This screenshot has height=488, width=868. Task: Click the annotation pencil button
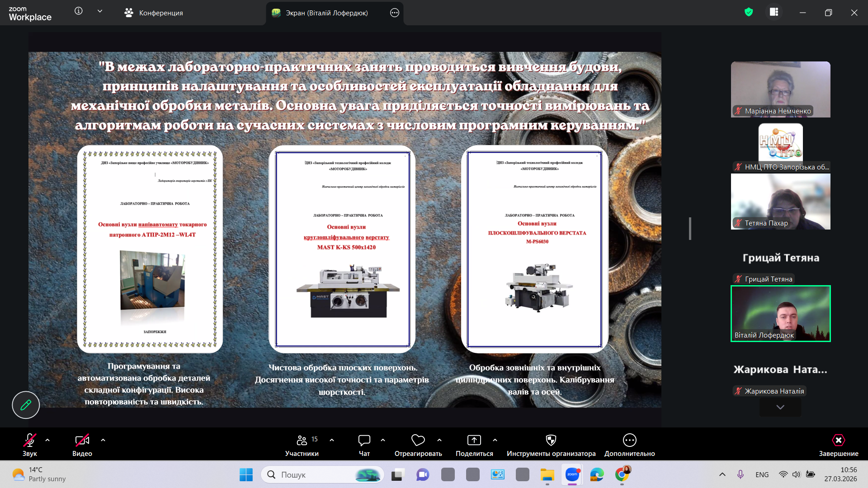[26, 405]
